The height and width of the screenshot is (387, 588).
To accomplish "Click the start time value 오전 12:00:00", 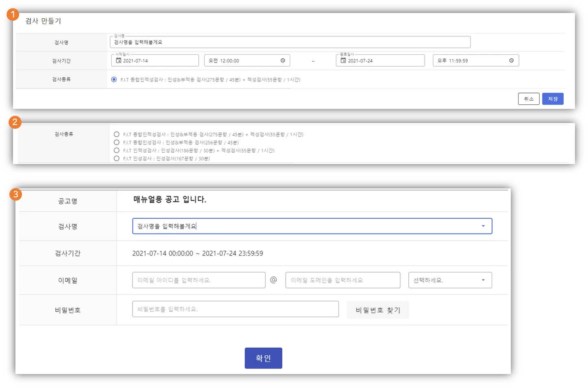I will 224,61.
